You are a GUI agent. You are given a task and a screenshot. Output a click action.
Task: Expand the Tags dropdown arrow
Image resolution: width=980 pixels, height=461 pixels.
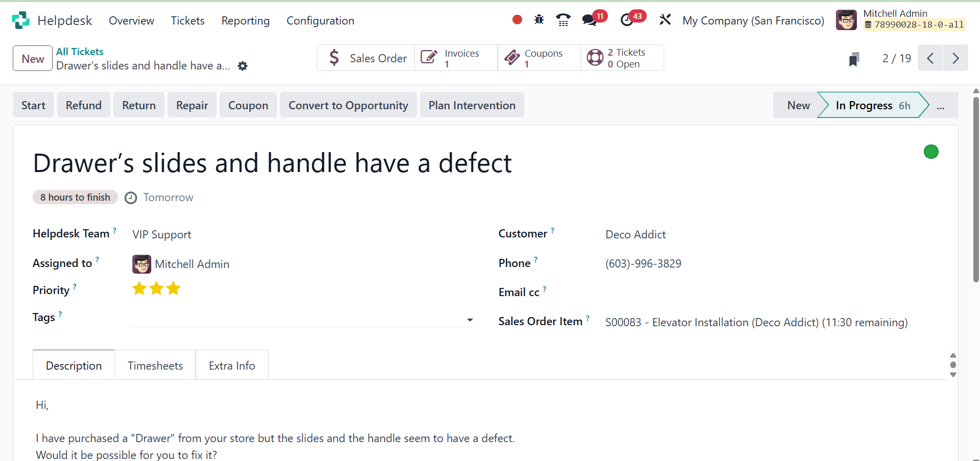tap(470, 320)
